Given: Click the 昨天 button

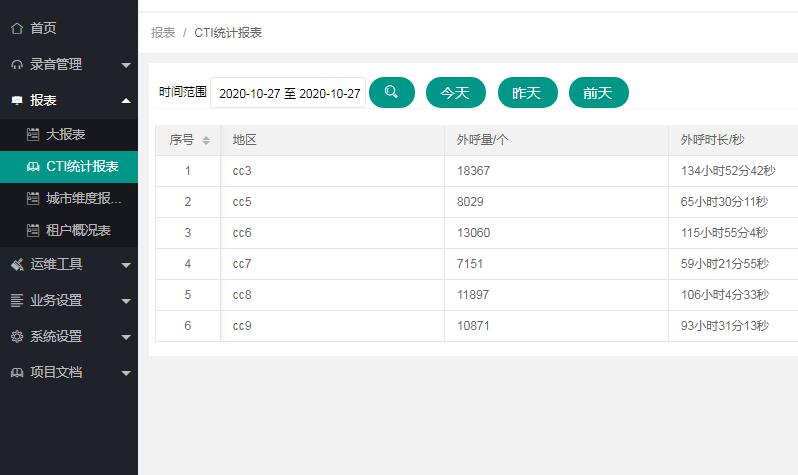Looking at the screenshot, I should pos(527,93).
